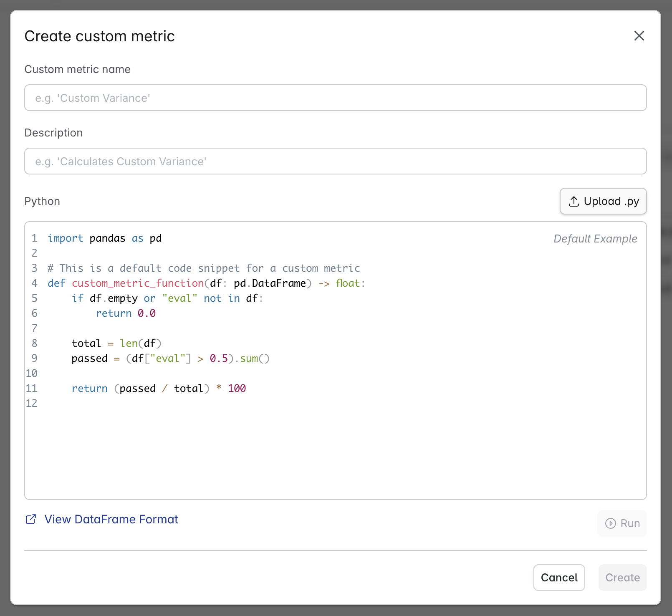Click the custom_metric_function definition line

(206, 283)
